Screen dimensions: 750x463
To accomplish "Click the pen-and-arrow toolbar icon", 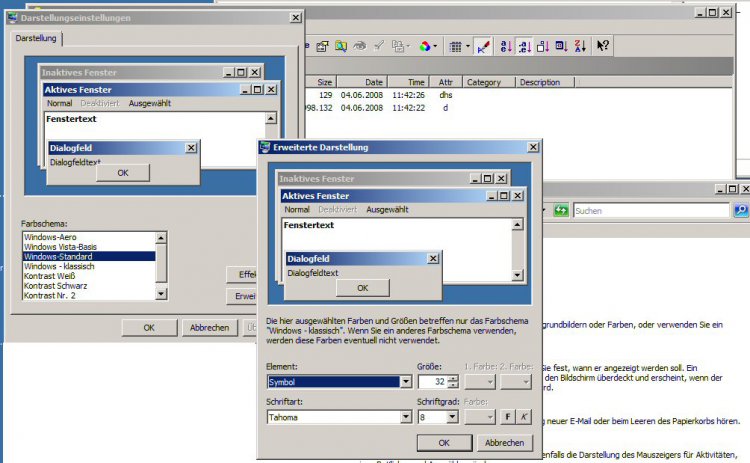I will click(x=483, y=46).
